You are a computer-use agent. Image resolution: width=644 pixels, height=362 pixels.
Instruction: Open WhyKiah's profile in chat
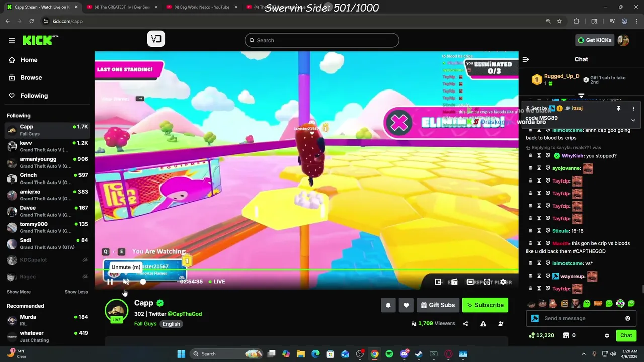tap(573, 156)
